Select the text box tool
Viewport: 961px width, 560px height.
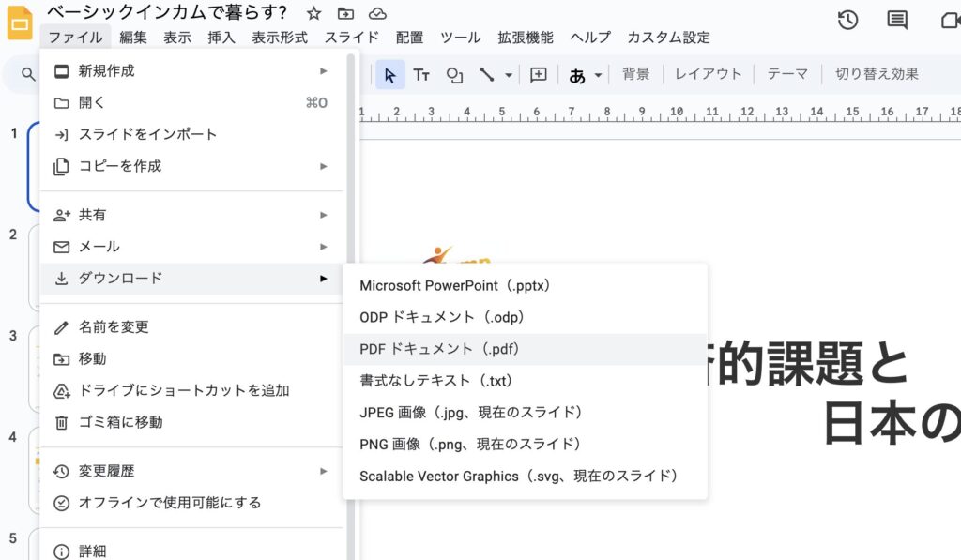click(x=421, y=75)
